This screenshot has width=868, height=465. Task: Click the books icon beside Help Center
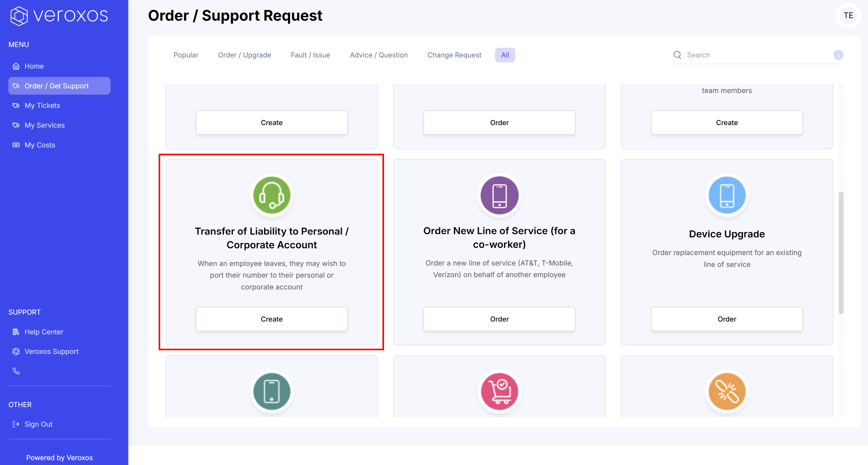(x=16, y=332)
